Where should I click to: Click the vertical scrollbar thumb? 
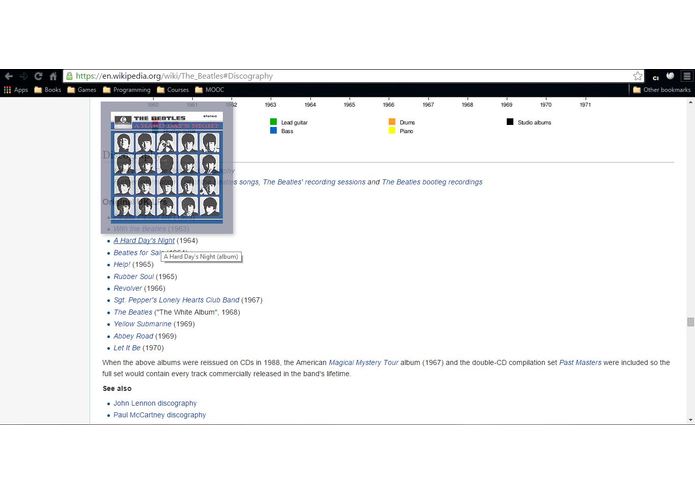(x=691, y=322)
